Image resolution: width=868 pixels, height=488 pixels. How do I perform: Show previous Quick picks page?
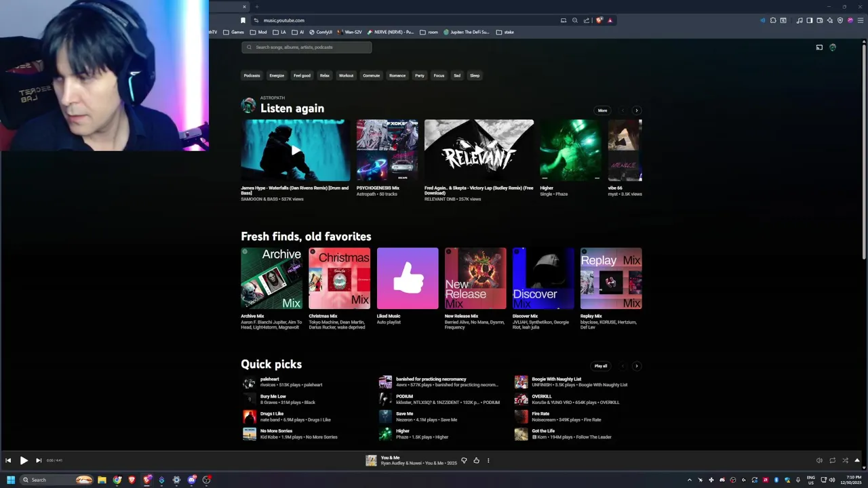623,366
